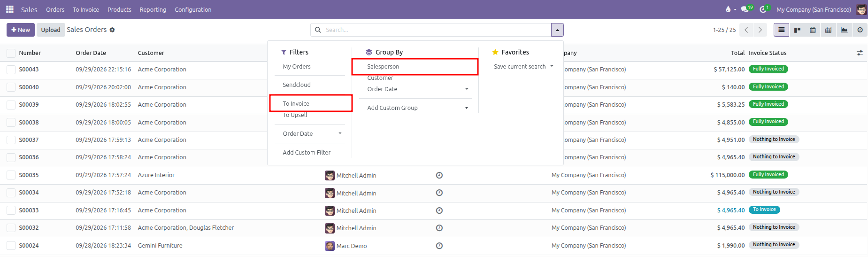The height and width of the screenshot is (257, 868).
Task: Click the Favorites star icon
Action: 495,52
